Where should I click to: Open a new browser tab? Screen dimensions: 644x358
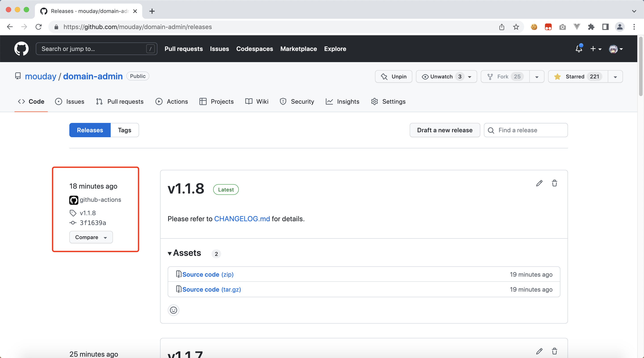click(x=152, y=11)
